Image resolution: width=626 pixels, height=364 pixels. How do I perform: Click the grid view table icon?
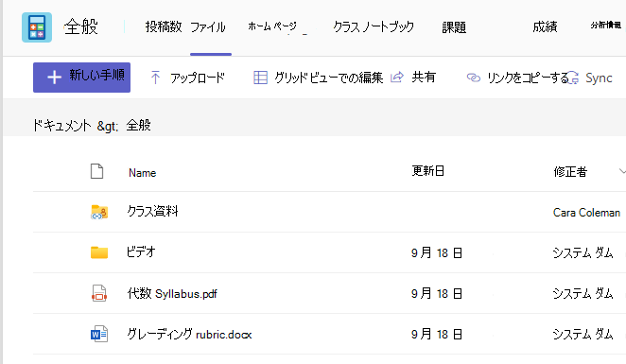[260, 78]
